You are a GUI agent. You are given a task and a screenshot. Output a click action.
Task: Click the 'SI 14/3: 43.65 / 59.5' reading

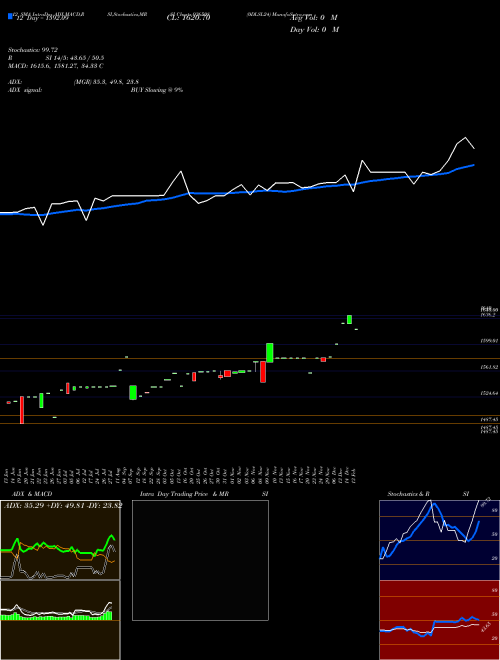[75, 58]
